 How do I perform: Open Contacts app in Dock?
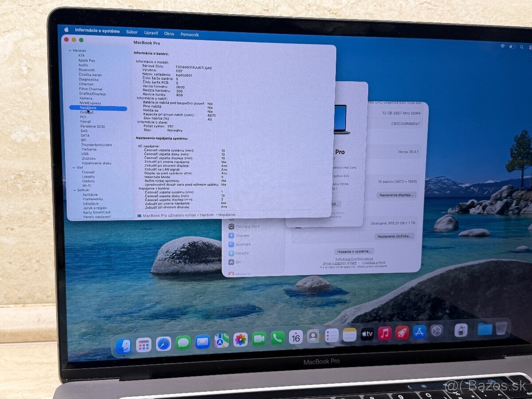coord(314,336)
